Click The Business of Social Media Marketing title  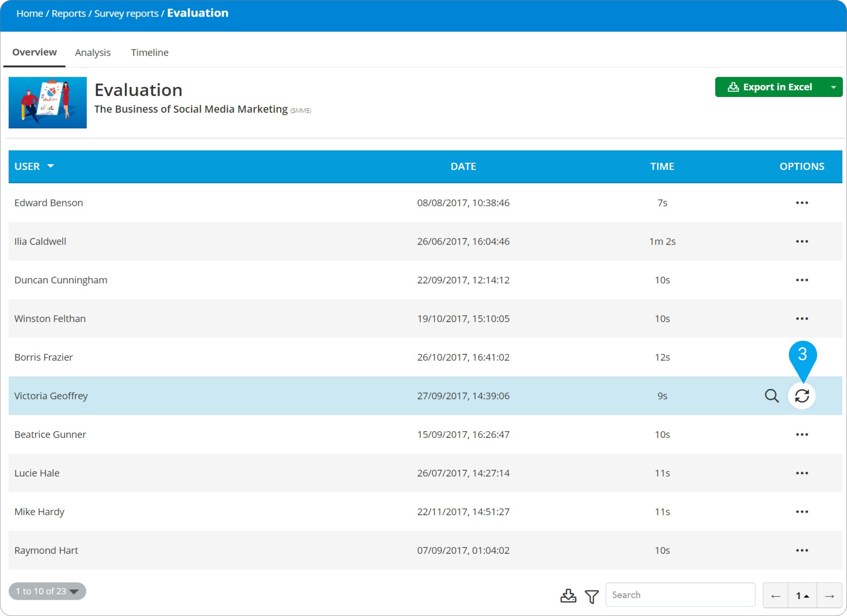191,109
